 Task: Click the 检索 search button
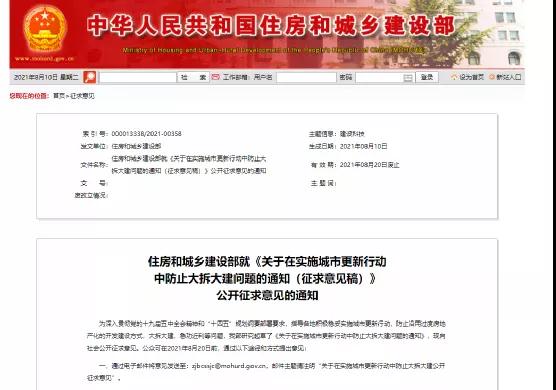pyautogui.click(x=193, y=77)
